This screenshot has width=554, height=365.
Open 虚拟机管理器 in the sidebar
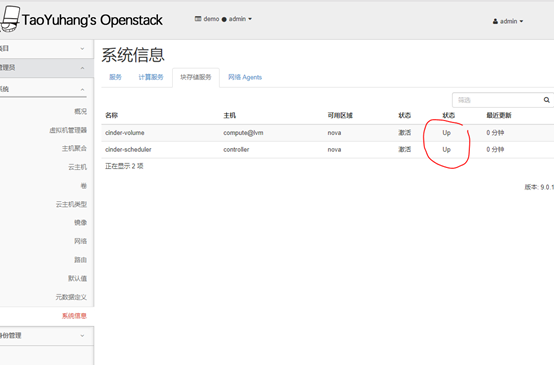(68, 130)
